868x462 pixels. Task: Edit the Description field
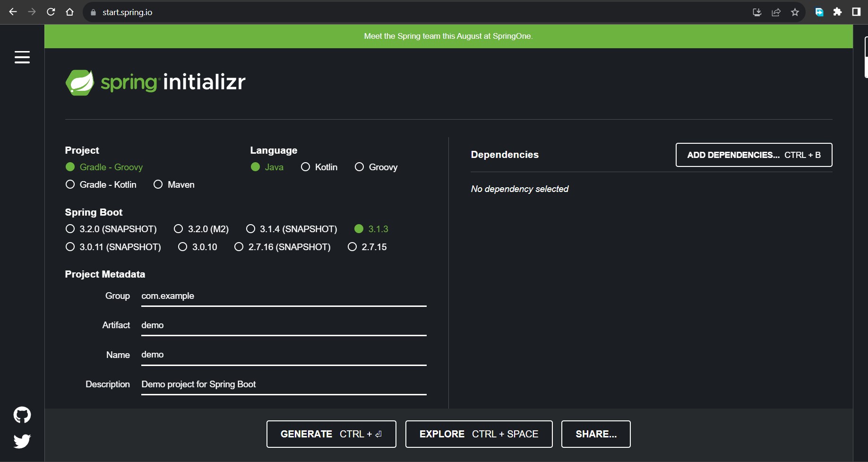coord(284,384)
